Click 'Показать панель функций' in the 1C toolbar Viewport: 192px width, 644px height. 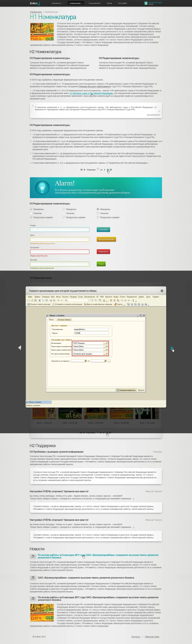(x=39, y=304)
